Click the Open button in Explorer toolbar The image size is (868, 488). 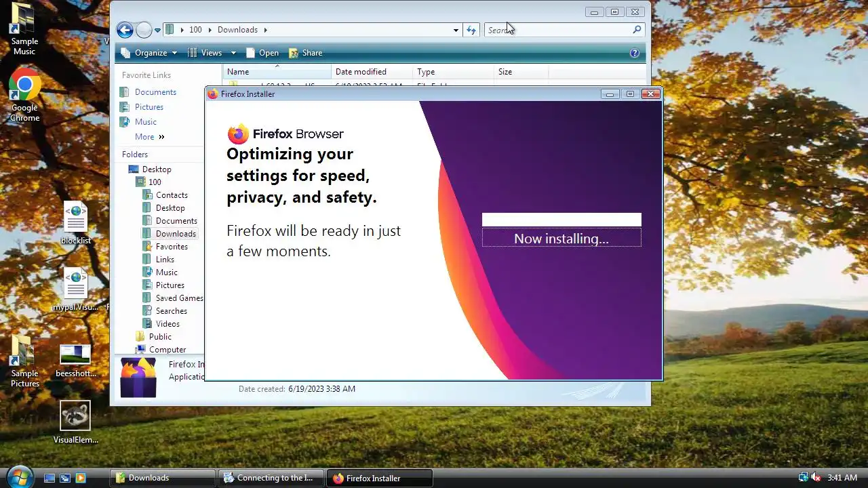pos(262,53)
